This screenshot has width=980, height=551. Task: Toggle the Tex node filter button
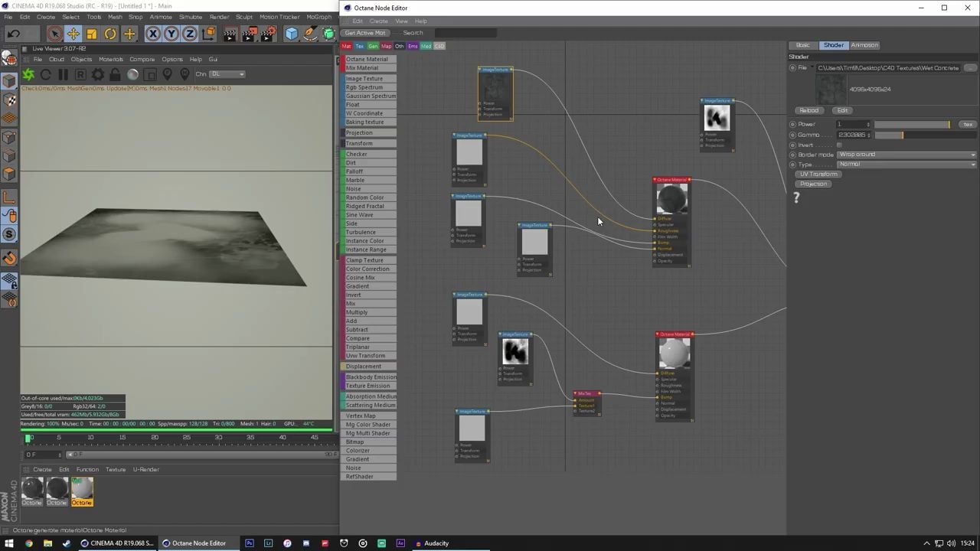coord(359,46)
